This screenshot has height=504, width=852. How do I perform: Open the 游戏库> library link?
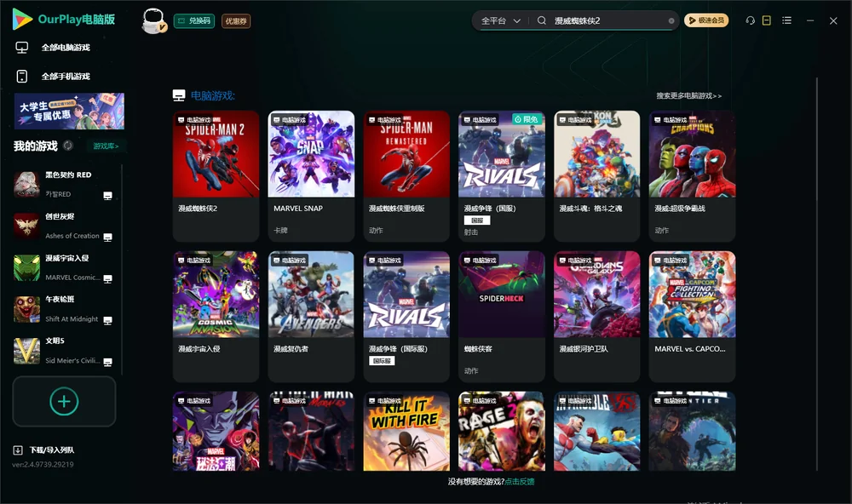(x=106, y=146)
